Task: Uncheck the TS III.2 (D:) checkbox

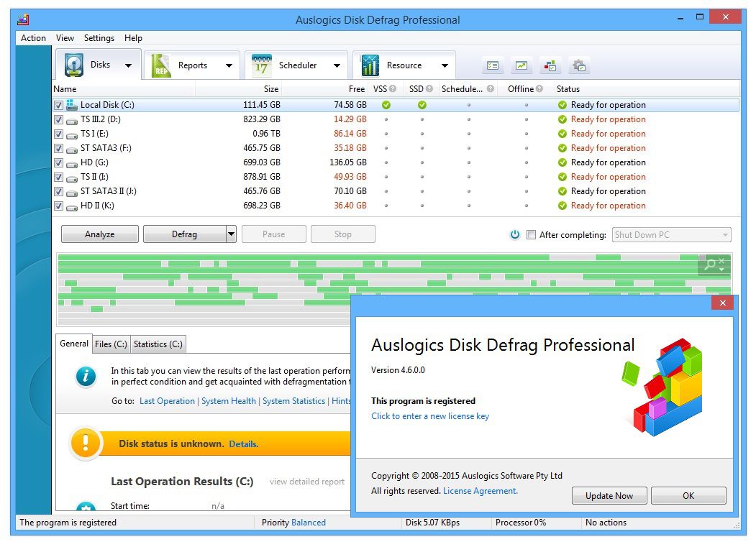Action: [x=58, y=119]
